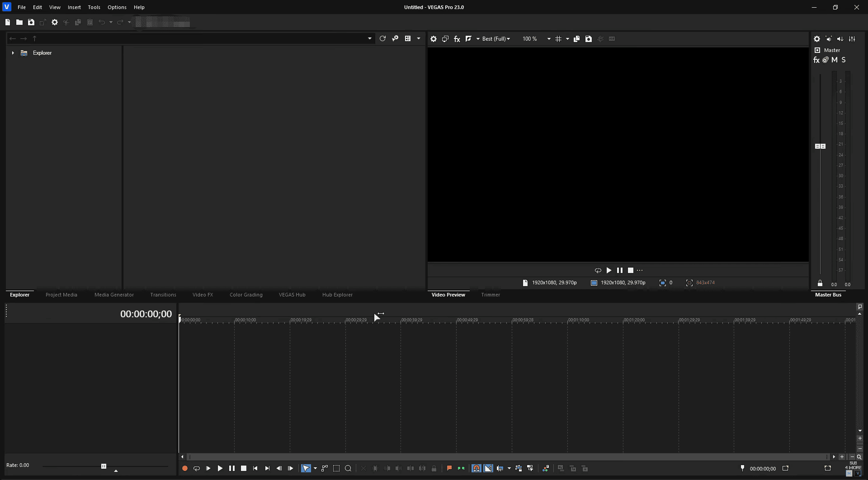This screenshot has height=480, width=868.
Task: Select the Zoom Edit magnifier tool
Action: [x=348, y=469]
